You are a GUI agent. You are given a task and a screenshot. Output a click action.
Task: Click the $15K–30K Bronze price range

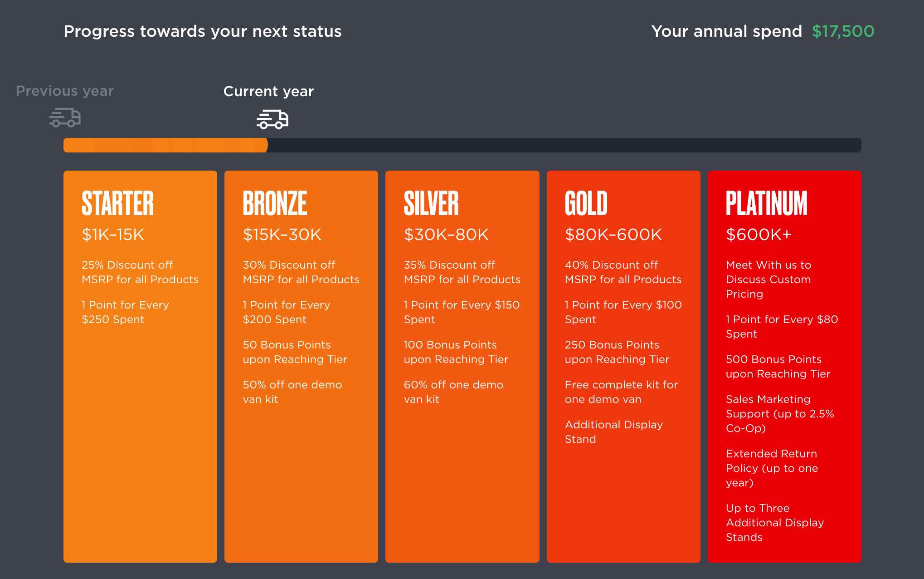282,235
